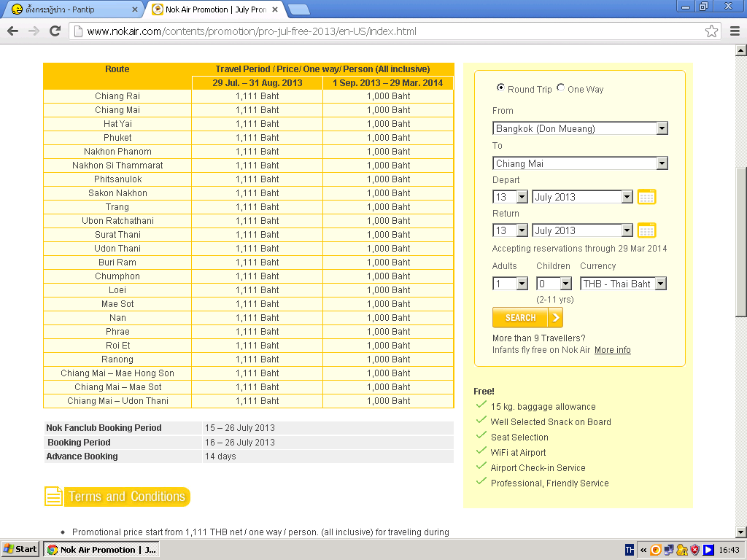
Task: Open the Currency dropdown
Action: coord(623,284)
